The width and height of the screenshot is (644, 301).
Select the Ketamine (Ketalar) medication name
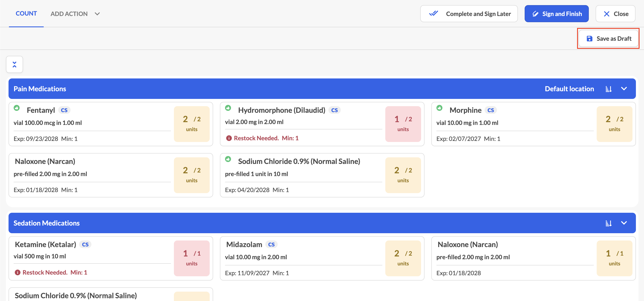click(x=46, y=245)
